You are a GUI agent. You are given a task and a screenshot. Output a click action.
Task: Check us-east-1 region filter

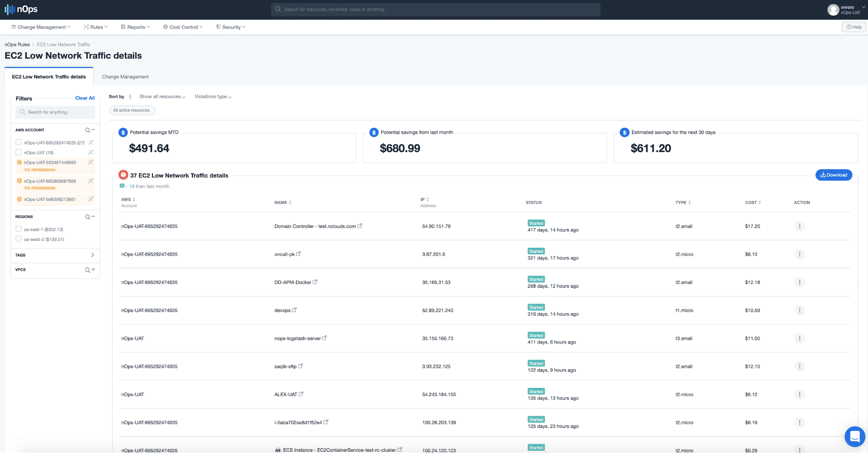point(18,229)
